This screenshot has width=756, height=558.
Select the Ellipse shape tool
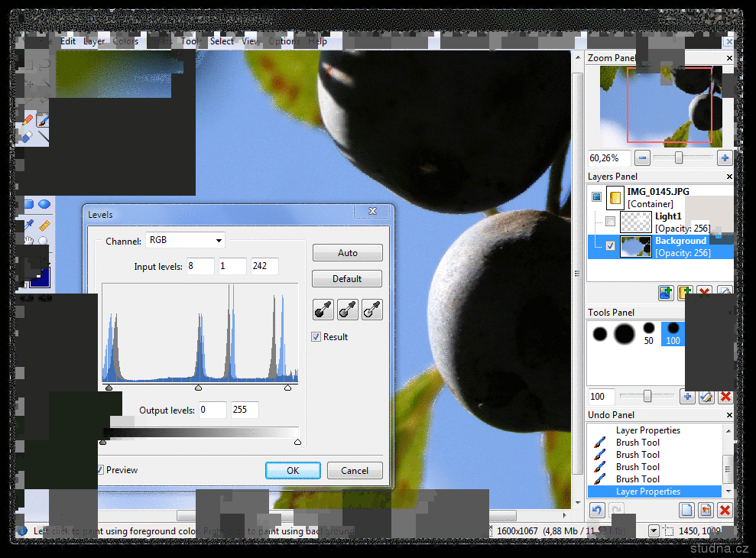(44, 204)
